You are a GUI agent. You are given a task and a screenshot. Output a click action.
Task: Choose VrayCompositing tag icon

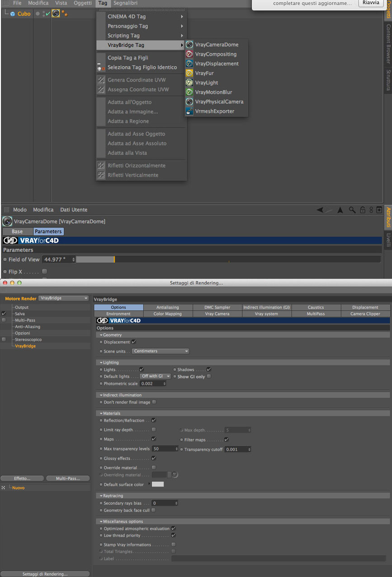pyautogui.click(x=189, y=54)
